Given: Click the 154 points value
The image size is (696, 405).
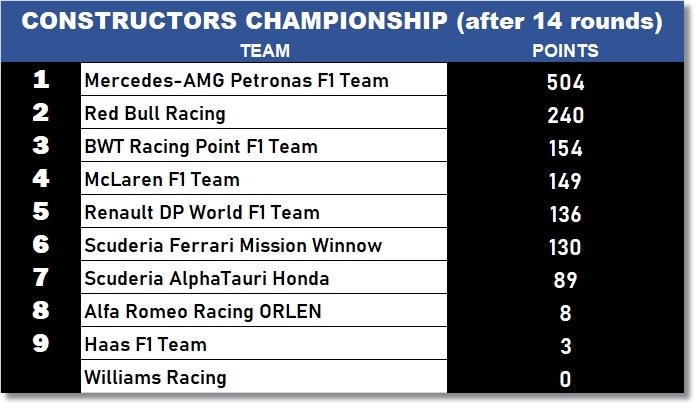Looking at the screenshot, I should [x=566, y=148].
